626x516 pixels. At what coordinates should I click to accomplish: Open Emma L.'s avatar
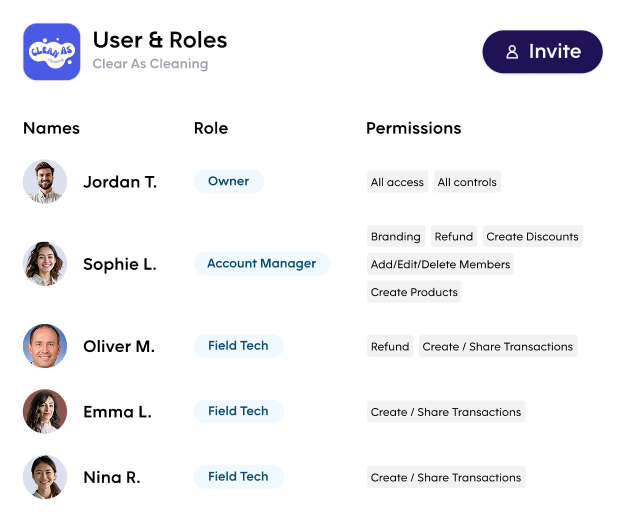coord(45,411)
